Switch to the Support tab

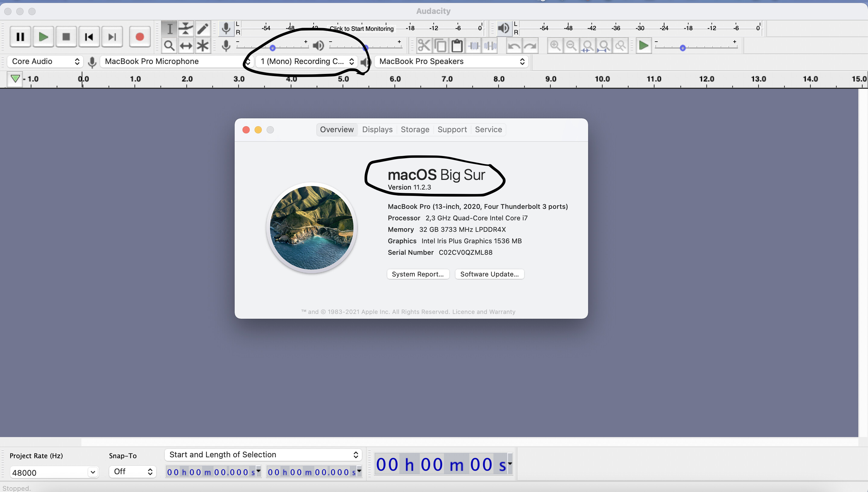pos(452,129)
